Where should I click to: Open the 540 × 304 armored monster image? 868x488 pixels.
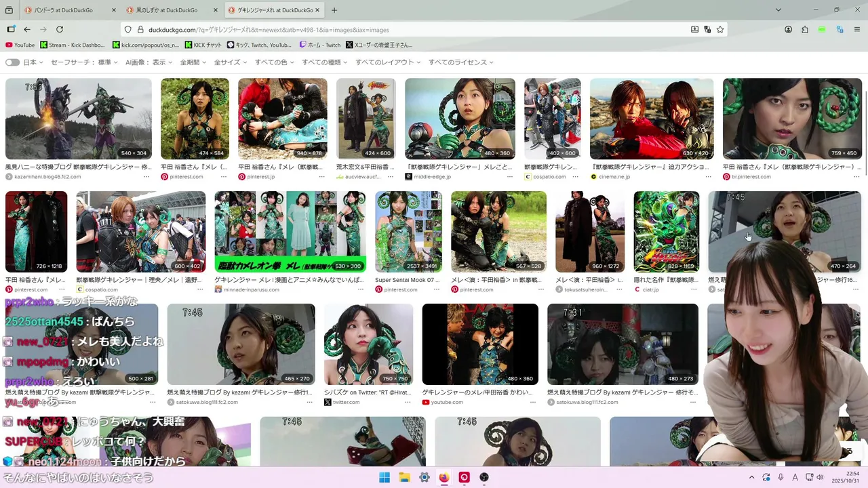(x=79, y=119)
